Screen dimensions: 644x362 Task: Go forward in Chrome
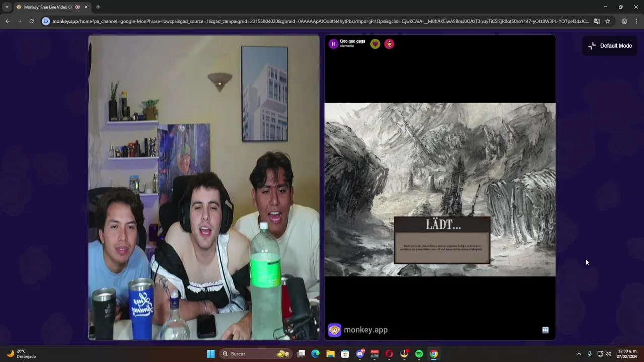(x=19, y=21)
